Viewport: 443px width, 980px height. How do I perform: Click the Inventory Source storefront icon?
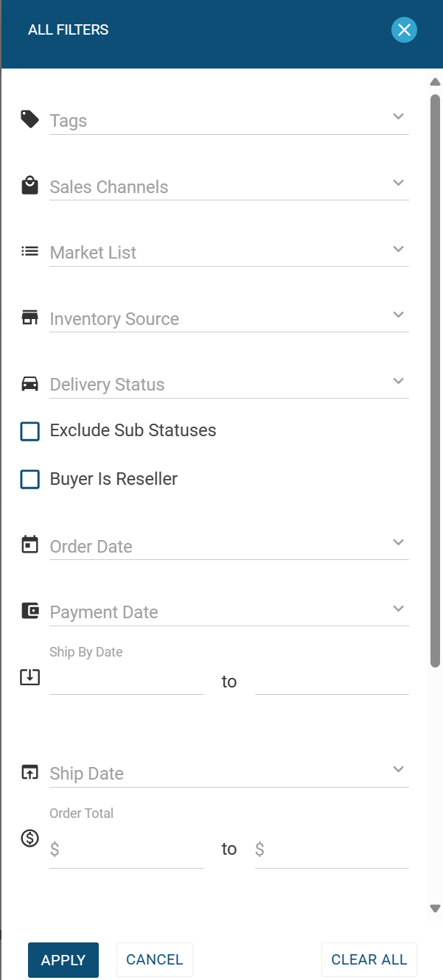click(29, 318)
